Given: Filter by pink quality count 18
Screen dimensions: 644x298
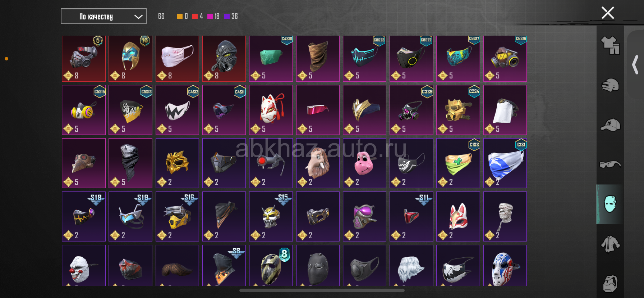Looking at the screenshot, I should tap(213, 16).
